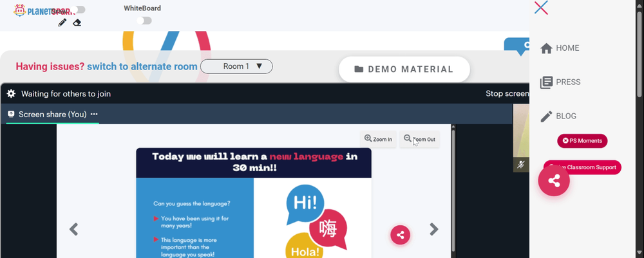Click the "Having issues?" text

point(50,66)
